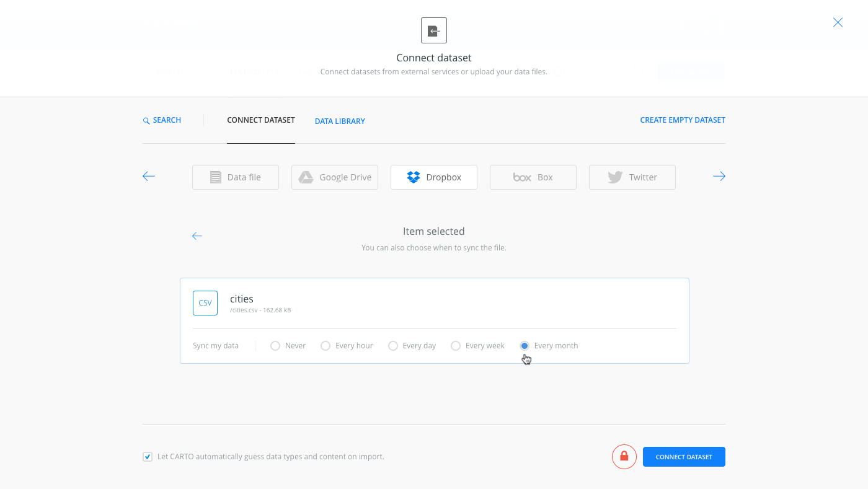Click the import icon above Connect dataset

[434, 30]
